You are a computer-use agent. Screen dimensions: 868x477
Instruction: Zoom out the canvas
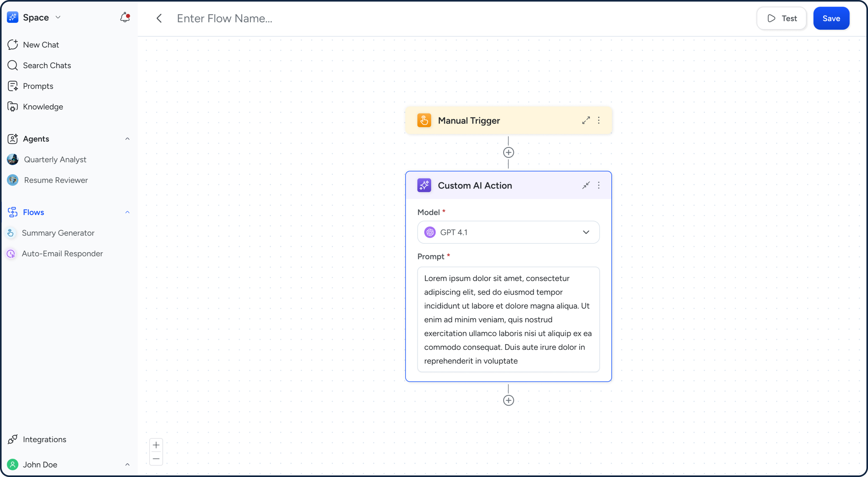point(156,459)
